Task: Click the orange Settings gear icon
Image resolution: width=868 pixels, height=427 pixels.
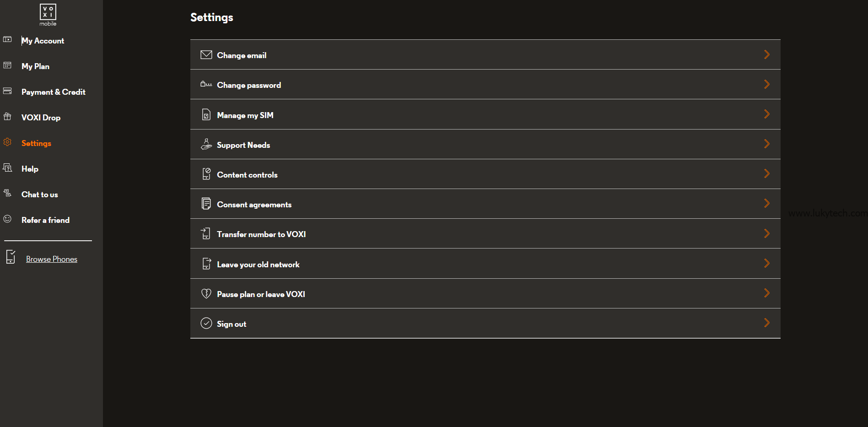Action: coord(7,142)
